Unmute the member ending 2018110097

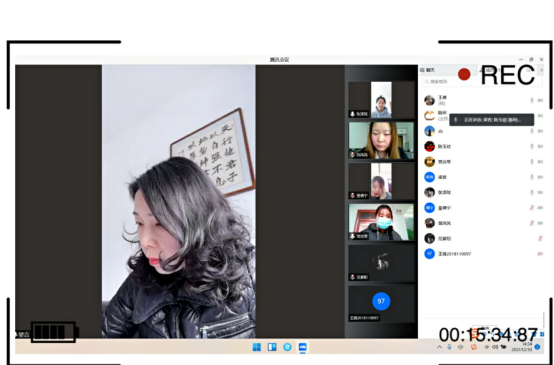pos(540,254)
